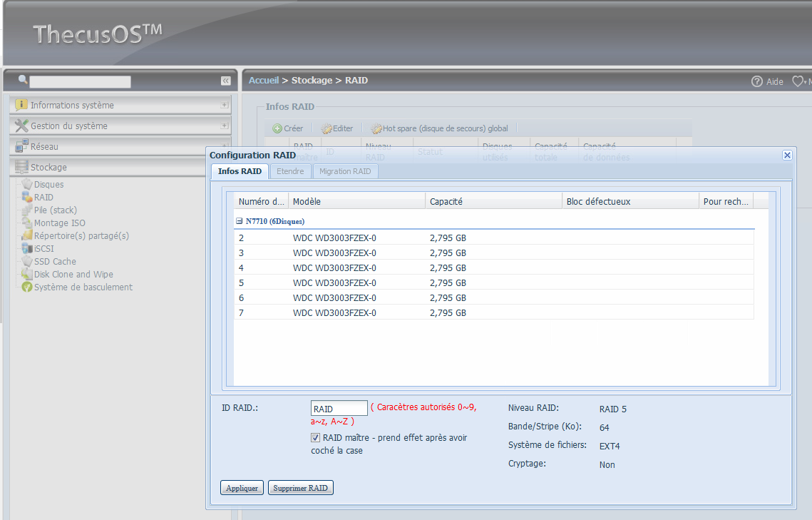This screenshot has width=812, height=520.
Task: Expand the Réseau section
Action: [225, 146]
